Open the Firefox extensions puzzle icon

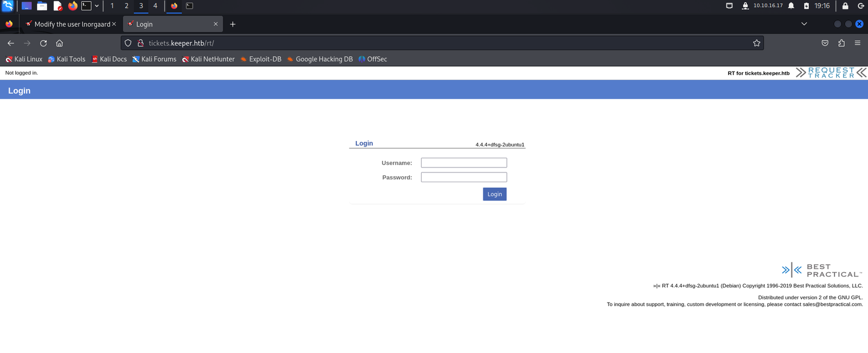[841, 43]
